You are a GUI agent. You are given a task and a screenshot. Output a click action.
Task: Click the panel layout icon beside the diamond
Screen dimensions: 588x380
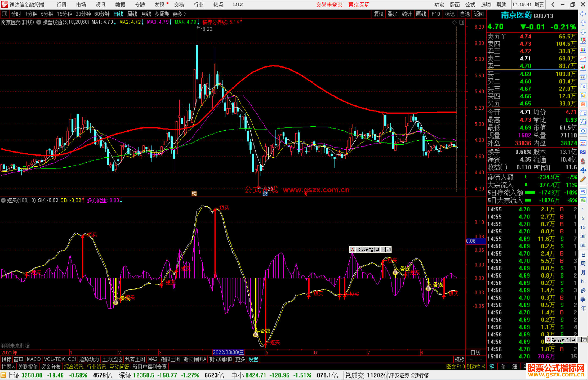pos(462,22)
